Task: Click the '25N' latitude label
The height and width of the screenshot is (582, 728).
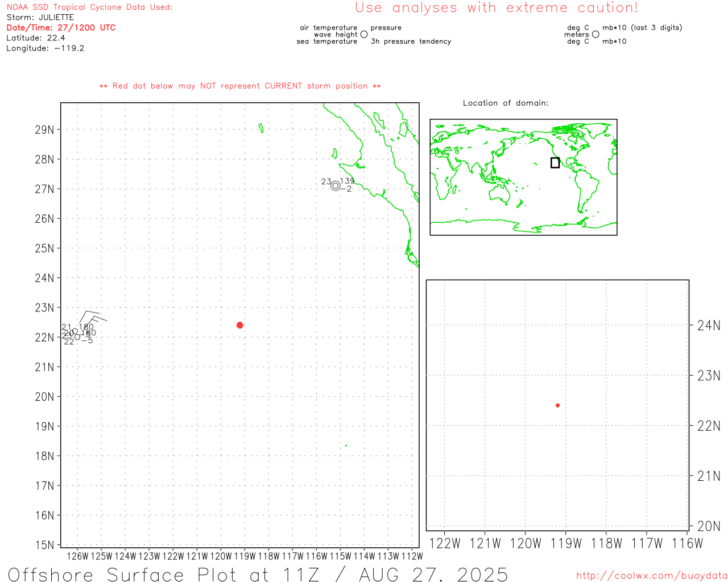Action: click(44, 248)
